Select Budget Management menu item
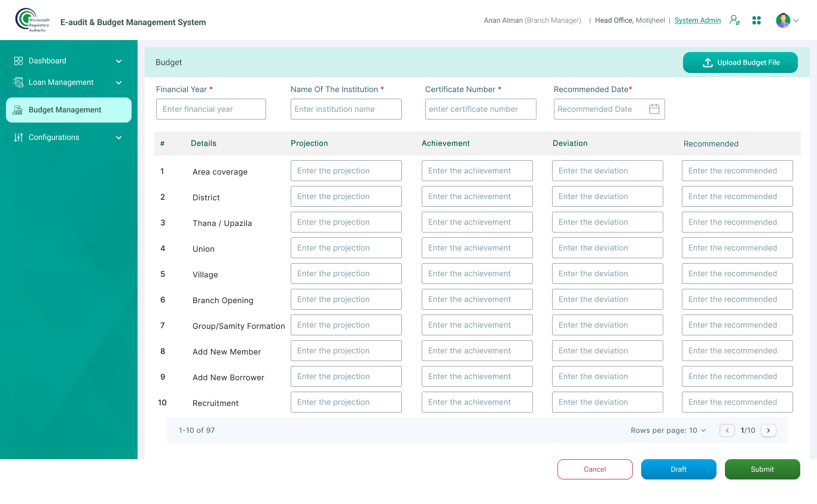Image resolution: width=817 pixels, height=504 pixels. tap(69, 110)
